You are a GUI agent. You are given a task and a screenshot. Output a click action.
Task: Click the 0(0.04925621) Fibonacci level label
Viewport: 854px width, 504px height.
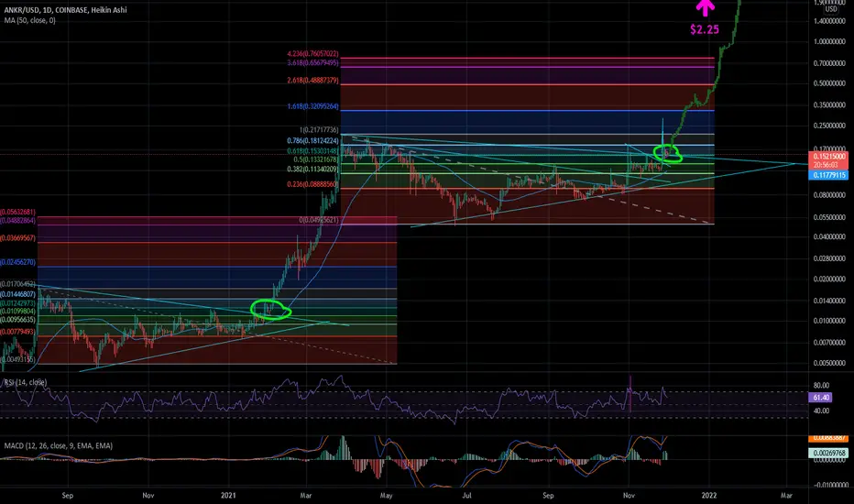319,221
